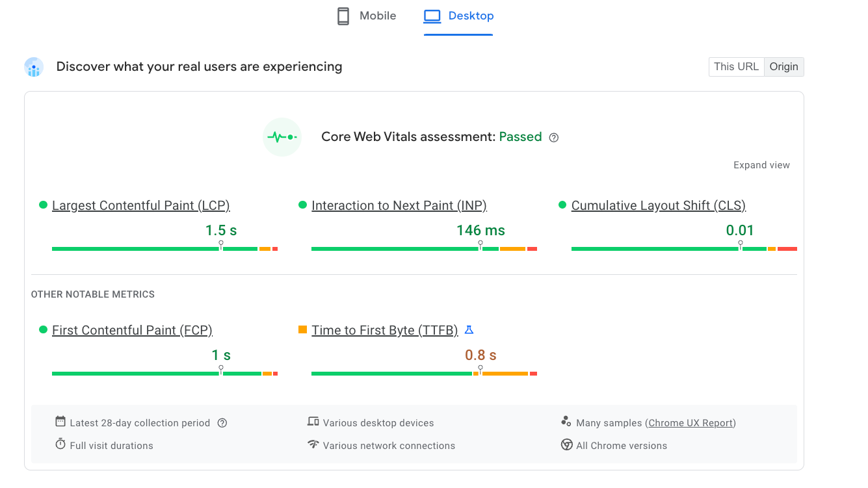Click All Chrome versions text
The image size is (868, 488).
[622, 446]
